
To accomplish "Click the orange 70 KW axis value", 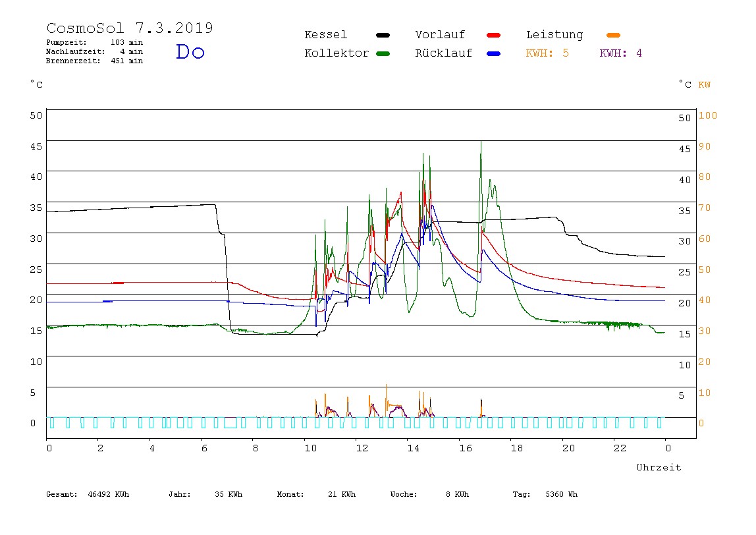I will pyautogui.click(x=705, y=208).
